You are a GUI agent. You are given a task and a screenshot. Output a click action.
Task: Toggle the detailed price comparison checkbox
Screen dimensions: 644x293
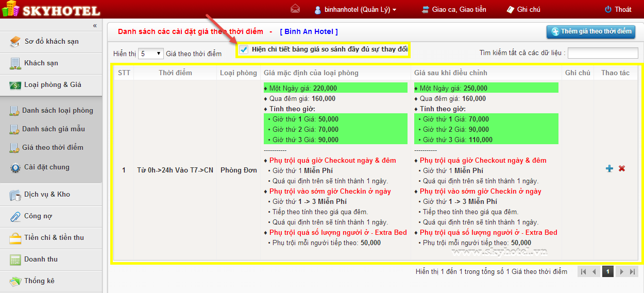tap(244, 49)
